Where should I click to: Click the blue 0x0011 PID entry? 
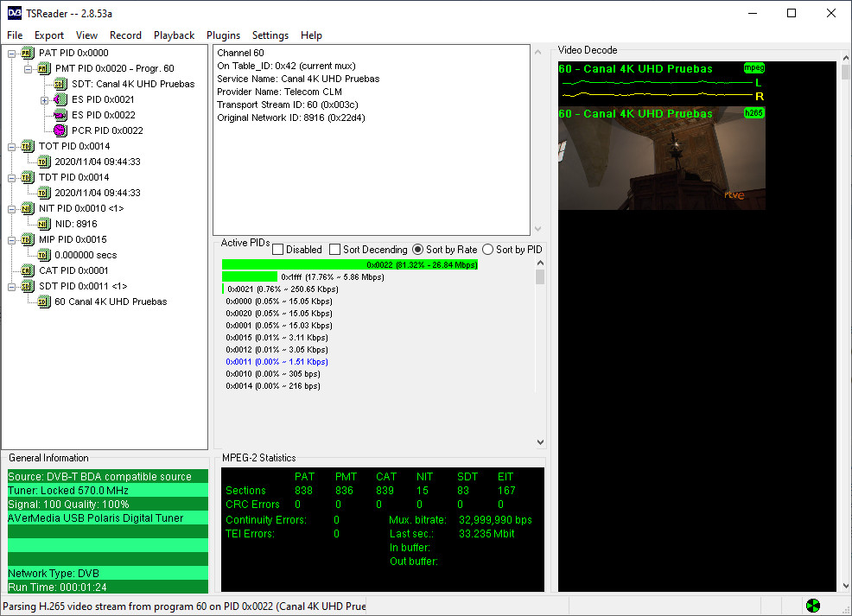[x=277, y=362]
